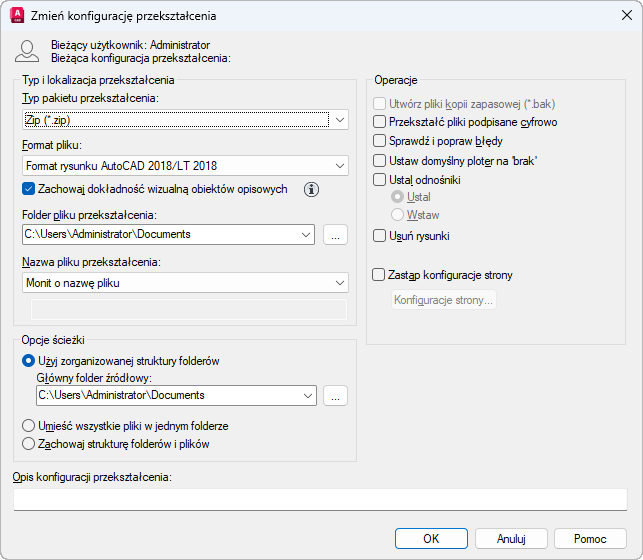Click the OK button
643x560 pixels.
(x=431, y=539)
